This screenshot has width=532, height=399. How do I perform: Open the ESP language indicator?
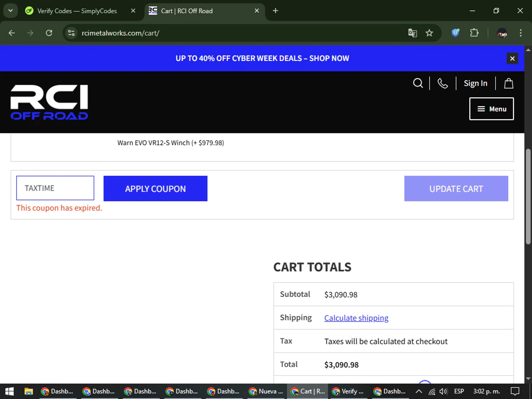click(459, 391)
